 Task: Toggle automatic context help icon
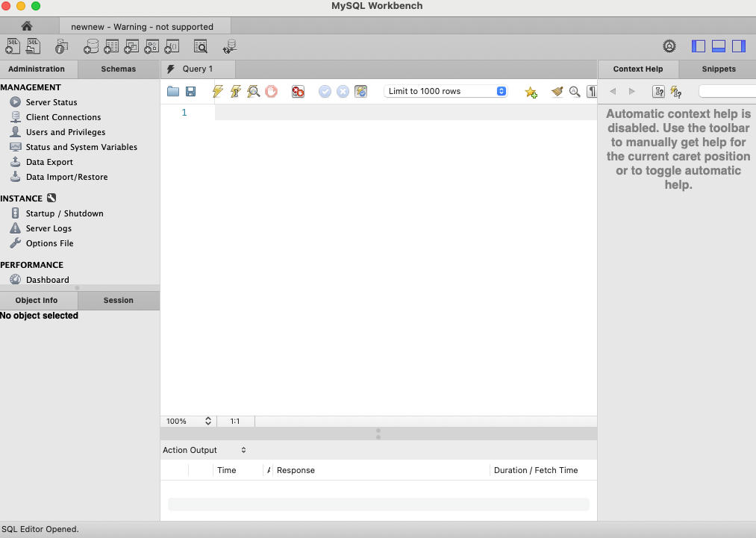676,91
